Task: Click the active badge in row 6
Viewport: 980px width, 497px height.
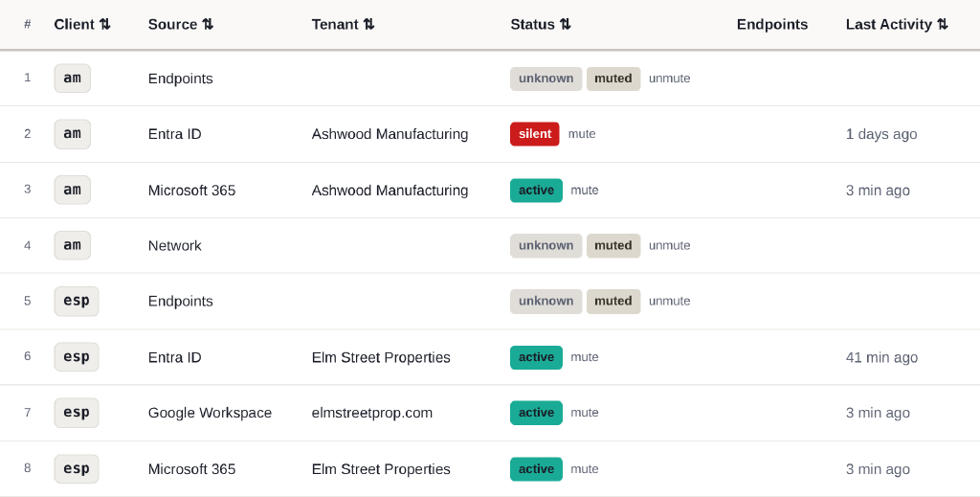Action: click(536, 357)
